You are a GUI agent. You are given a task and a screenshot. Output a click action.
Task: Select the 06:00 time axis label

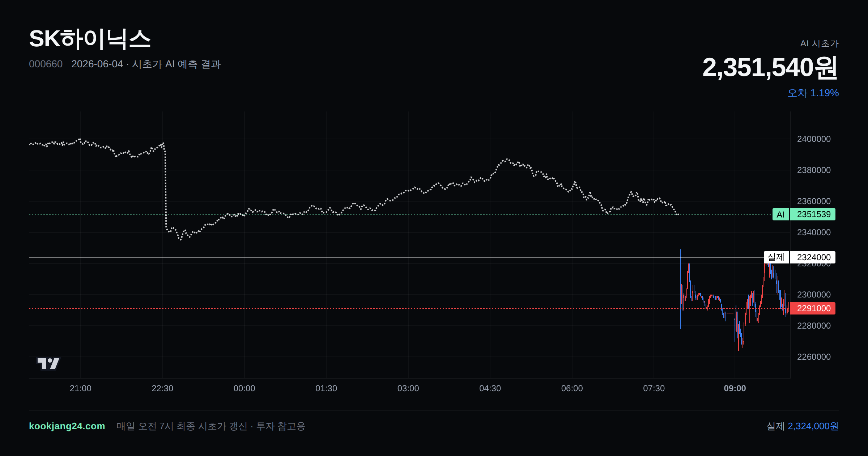pos(572,388)
